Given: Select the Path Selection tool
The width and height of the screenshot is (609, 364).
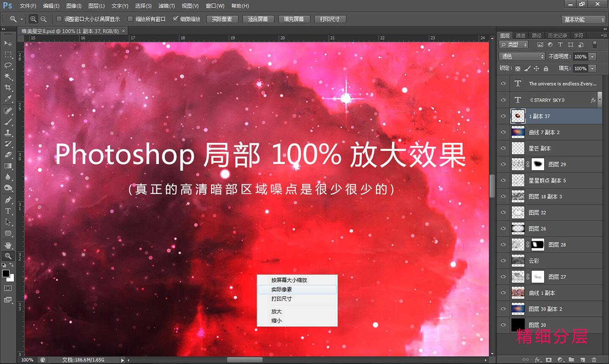Looking at the screenshot, I should coord(8,222).
